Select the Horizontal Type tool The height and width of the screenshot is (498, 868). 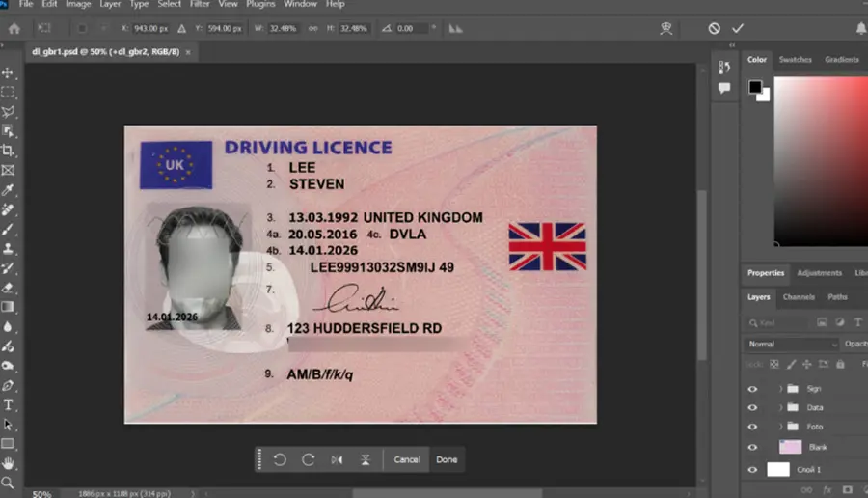(x=8, y=405)
